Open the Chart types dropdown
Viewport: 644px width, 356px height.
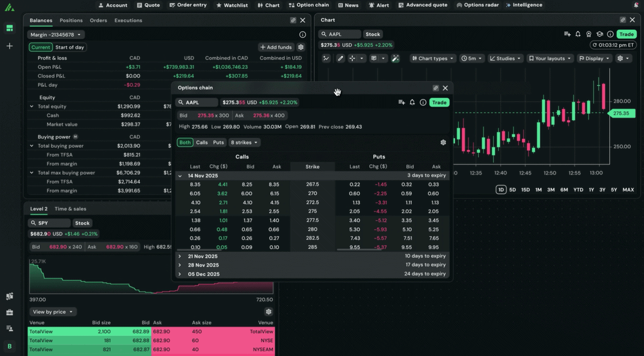pos(432,58)
